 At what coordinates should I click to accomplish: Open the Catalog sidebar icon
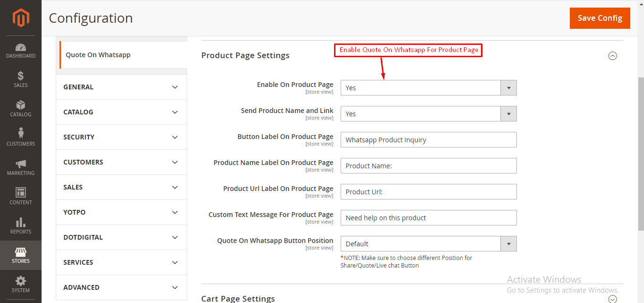(21, 109)
